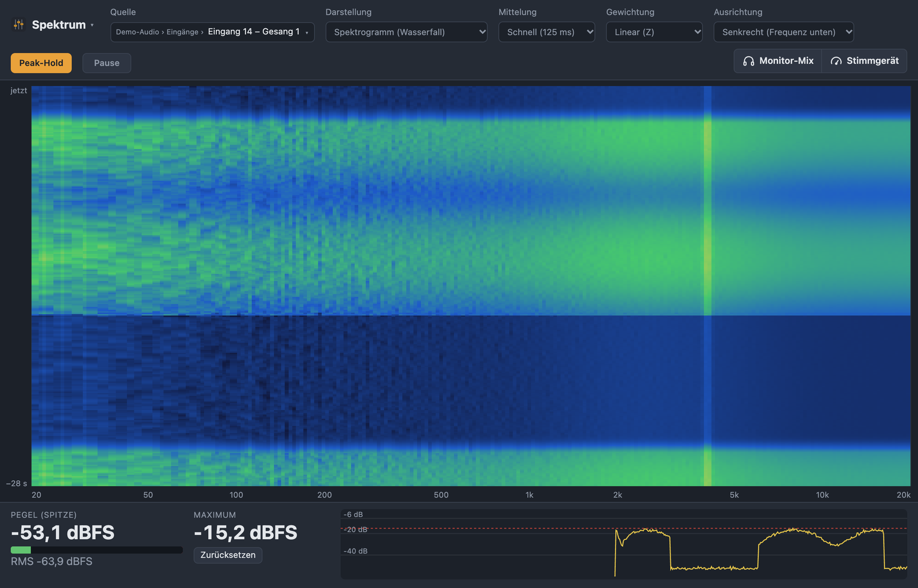Click the '−28 s' time axis label

coord(17,484)
